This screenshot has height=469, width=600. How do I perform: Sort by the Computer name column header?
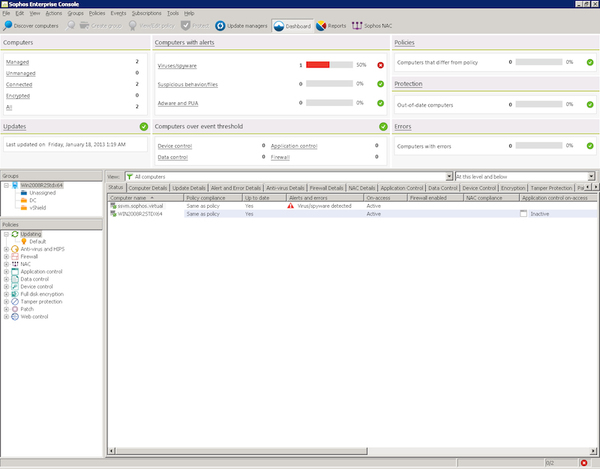tap(145, 198)
